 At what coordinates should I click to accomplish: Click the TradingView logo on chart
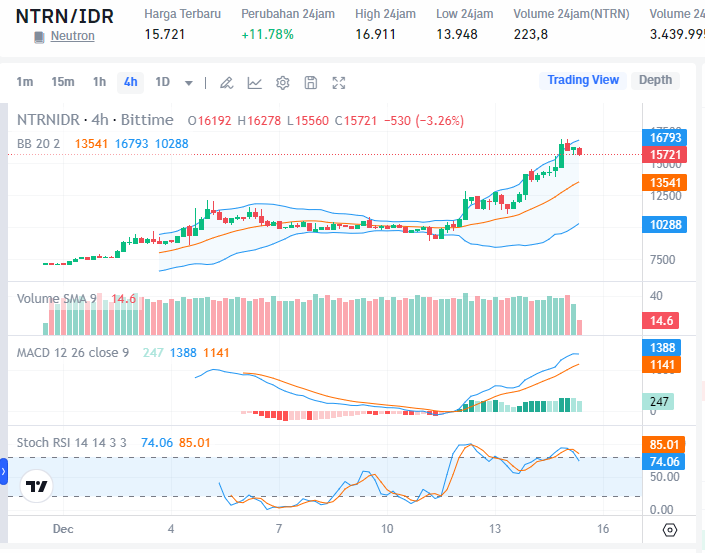point(36,486)
